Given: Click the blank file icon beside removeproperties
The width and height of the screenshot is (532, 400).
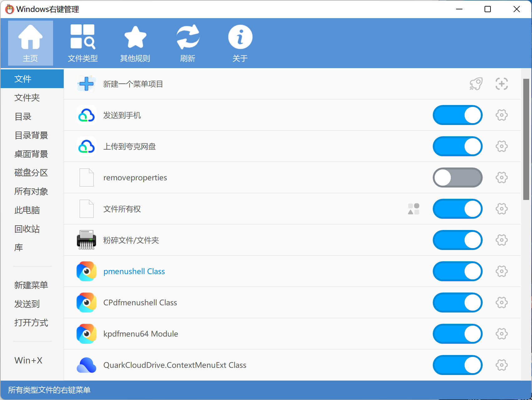Looking at the screenshot, I should pos(86,177).
